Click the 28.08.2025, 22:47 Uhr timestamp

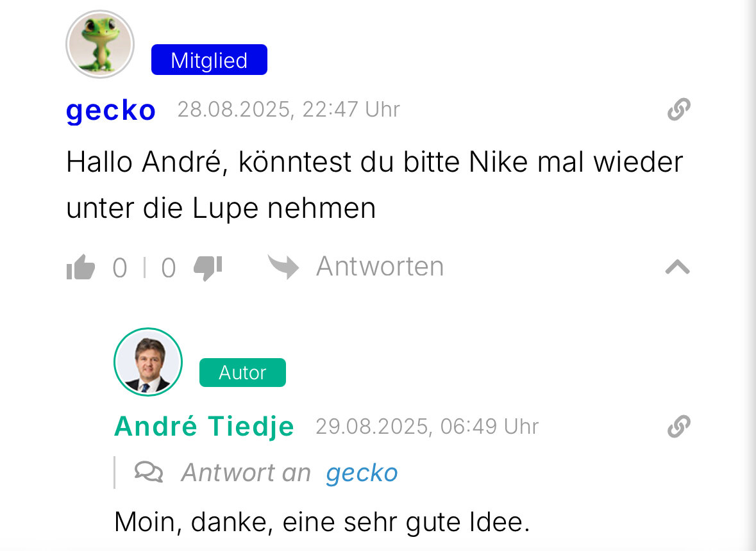pos(289,110)
